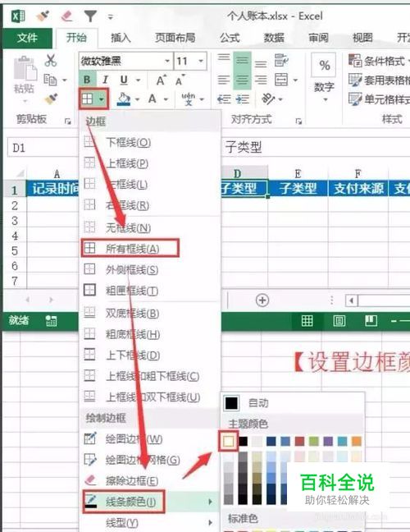Toggle italic formatting I
The image size is (410, 532).
[x=106, y=80]
